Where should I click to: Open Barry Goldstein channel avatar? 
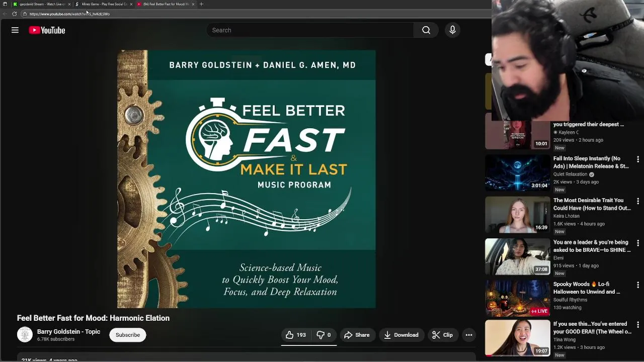(x=25, y=335)
